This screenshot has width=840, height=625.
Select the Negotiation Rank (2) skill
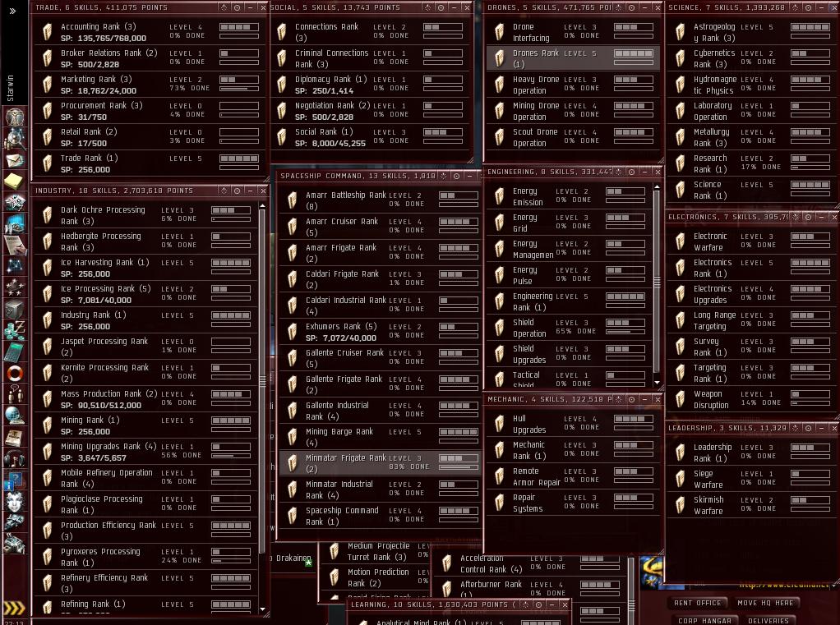[370, 111]
